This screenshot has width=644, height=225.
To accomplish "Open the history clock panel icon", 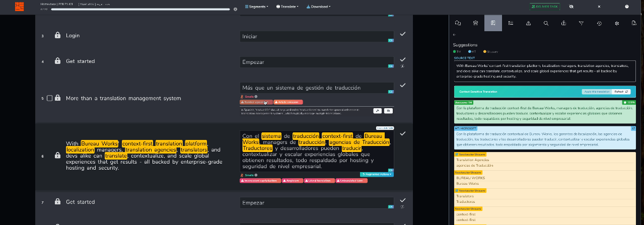I will pyautogui.click(x=599, y=23).
